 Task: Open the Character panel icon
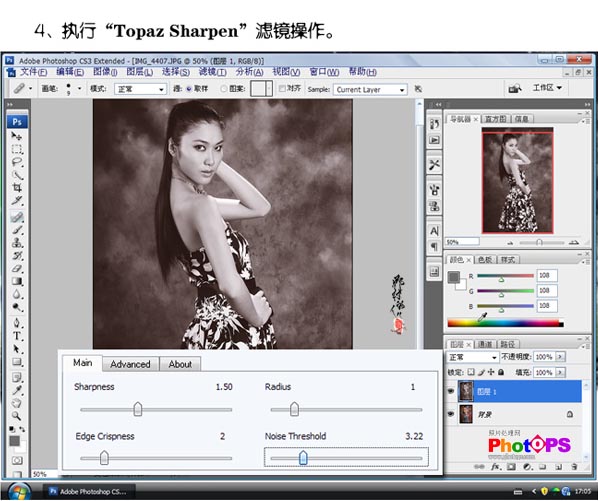434,231
